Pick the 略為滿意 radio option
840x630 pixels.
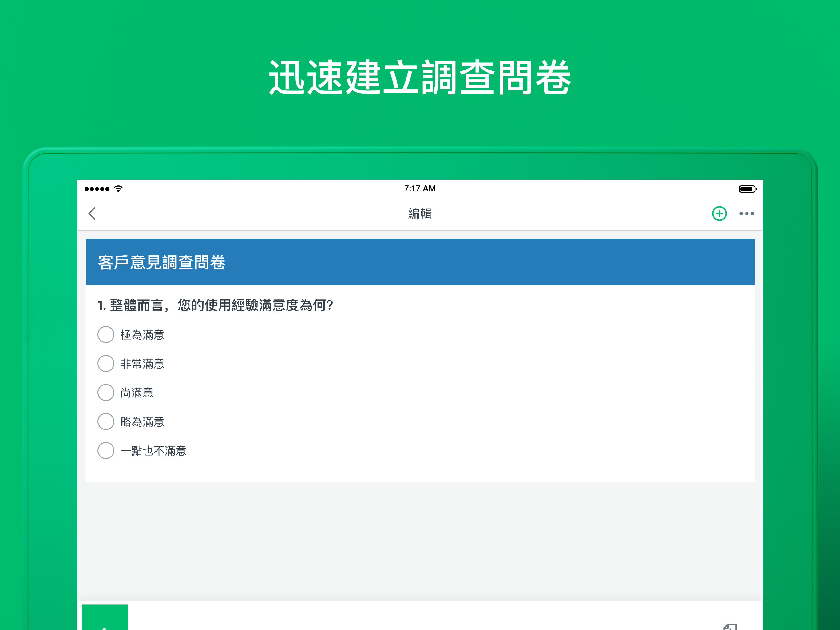click(x=106, y=421)
